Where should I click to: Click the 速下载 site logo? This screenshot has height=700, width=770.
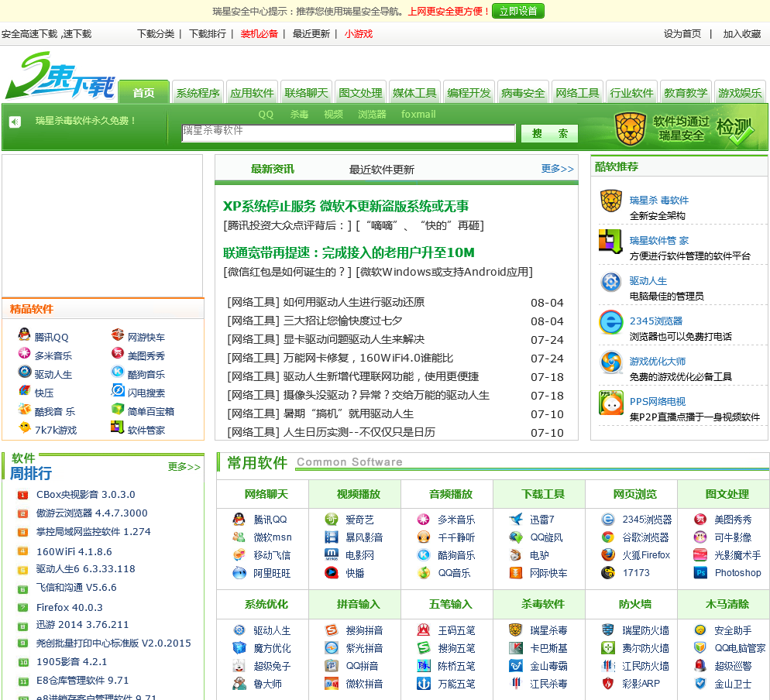[60, 76]
